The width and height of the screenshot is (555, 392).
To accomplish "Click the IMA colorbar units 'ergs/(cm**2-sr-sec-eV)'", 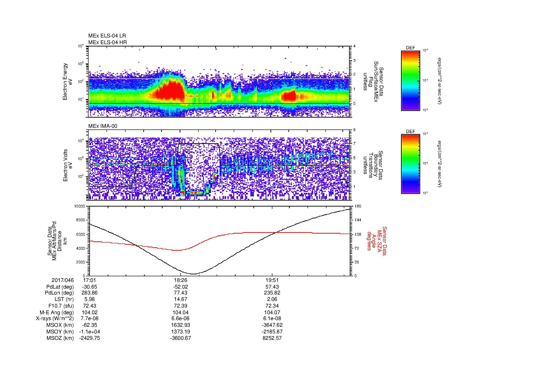I will pos(439,164).
